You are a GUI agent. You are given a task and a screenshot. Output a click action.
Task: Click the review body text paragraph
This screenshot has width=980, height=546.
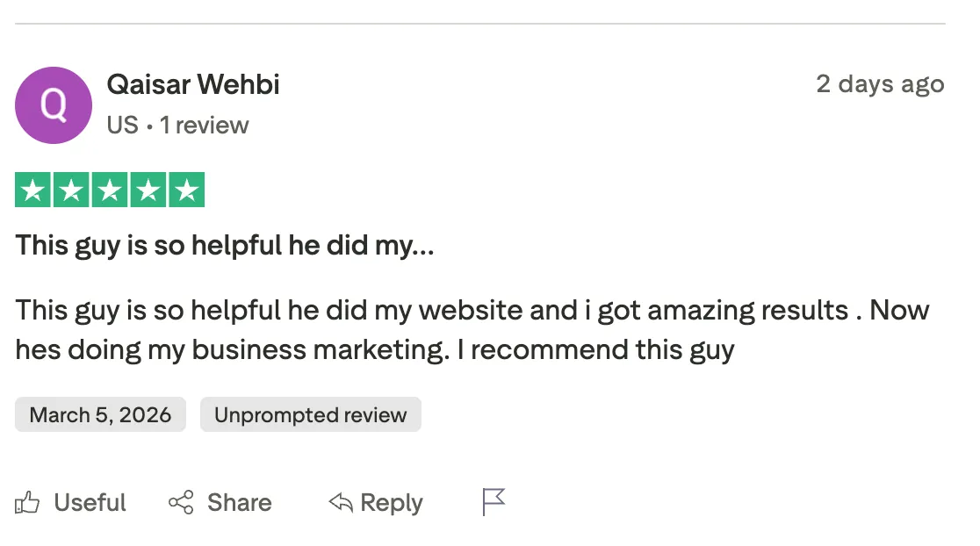472,330
